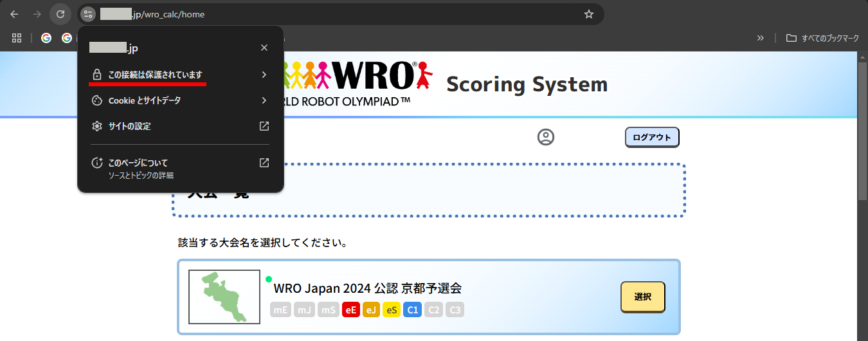Bookmark this page with the star icon

588,14
